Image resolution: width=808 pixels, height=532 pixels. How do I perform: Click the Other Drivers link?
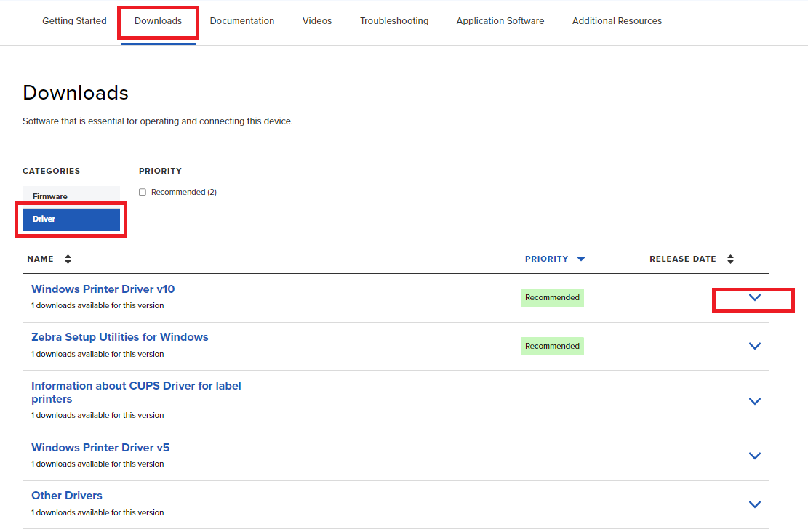point(67,496)
